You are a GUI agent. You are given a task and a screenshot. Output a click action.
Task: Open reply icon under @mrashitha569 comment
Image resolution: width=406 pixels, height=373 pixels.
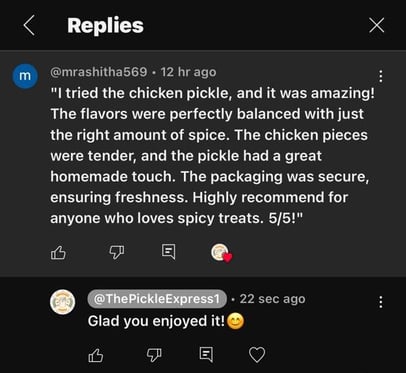click(x=168, y=252)
